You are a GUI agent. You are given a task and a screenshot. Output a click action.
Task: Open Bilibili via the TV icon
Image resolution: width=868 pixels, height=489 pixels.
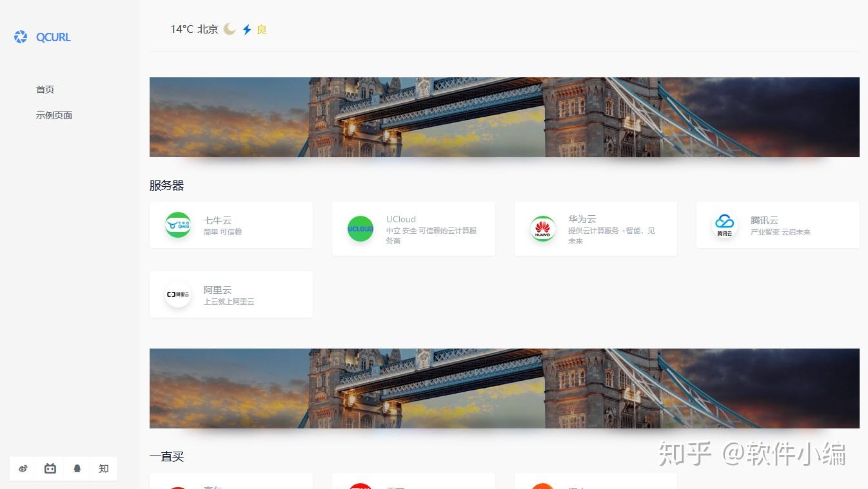tap(50, 468)
